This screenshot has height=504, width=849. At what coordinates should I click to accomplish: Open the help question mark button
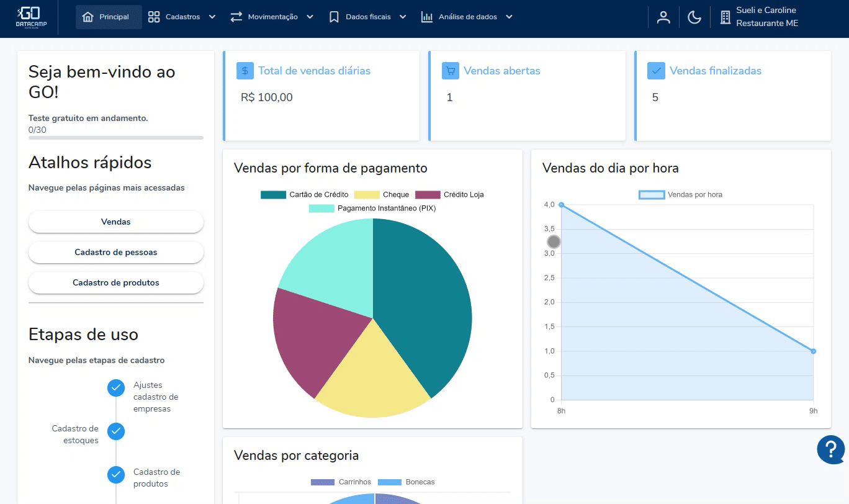[831, 449]
